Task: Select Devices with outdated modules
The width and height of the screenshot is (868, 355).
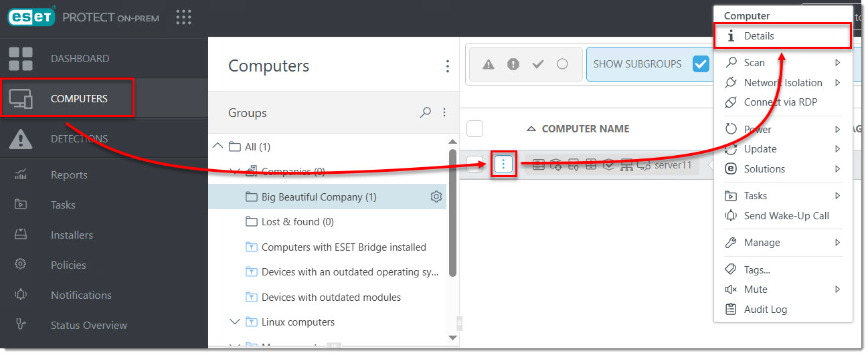Action: (x=331, y=298)
